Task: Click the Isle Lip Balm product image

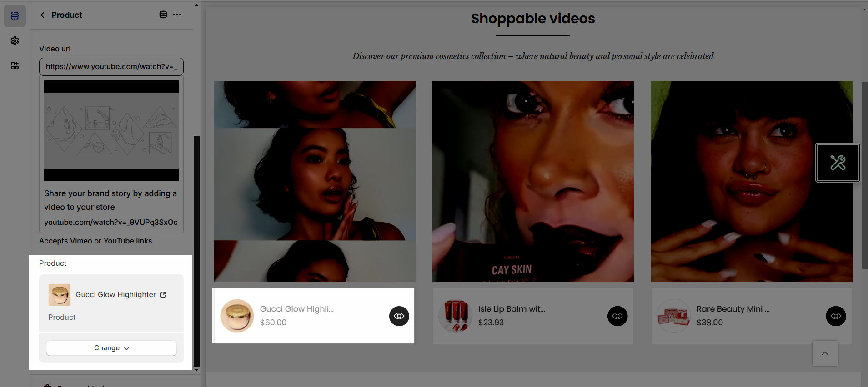Action: tap(455, 316)
